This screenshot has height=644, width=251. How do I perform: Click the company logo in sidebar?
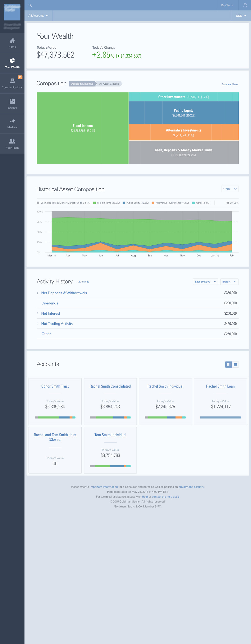click(12, 13)
